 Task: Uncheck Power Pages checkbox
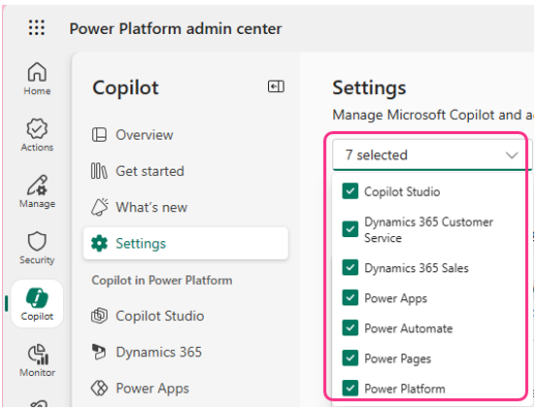click(350, 358)
